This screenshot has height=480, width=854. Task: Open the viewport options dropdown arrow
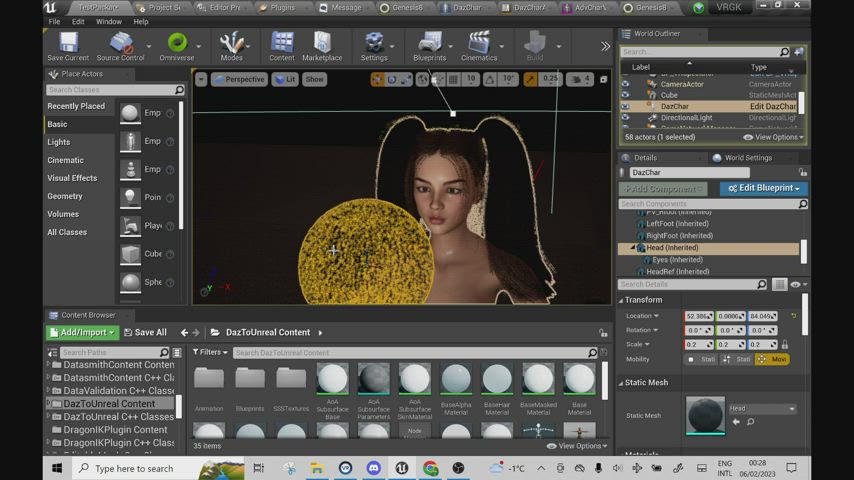tap(201, 80)
